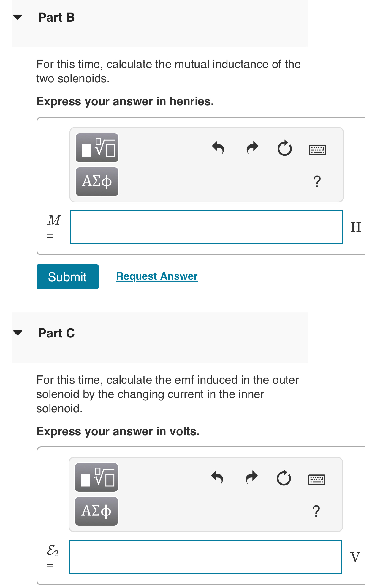This screenshot has width=383, height=588.
Task: Focus the mutual inductance M input field
Action: (207, 227)
